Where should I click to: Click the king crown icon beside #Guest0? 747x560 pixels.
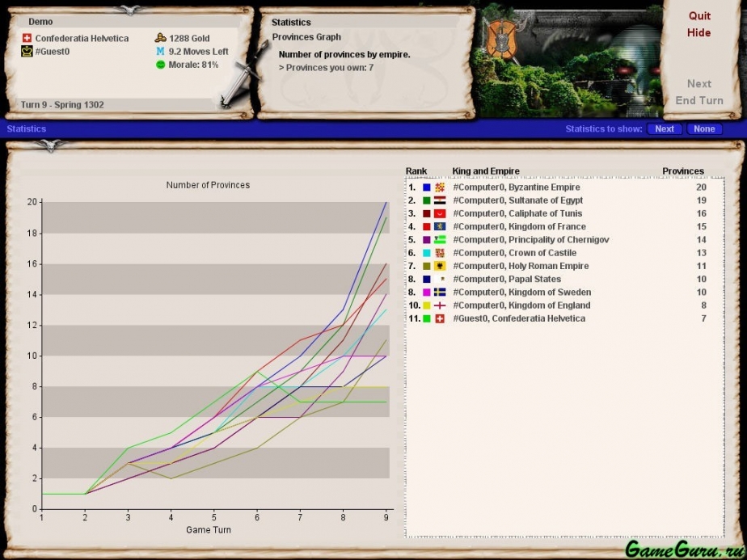(27, 52)
